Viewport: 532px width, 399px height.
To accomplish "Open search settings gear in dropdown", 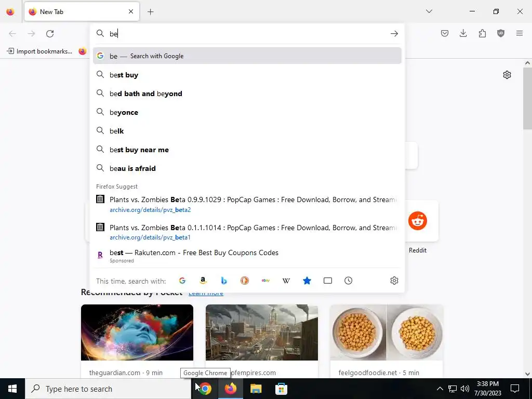I will tap(394, 281).
